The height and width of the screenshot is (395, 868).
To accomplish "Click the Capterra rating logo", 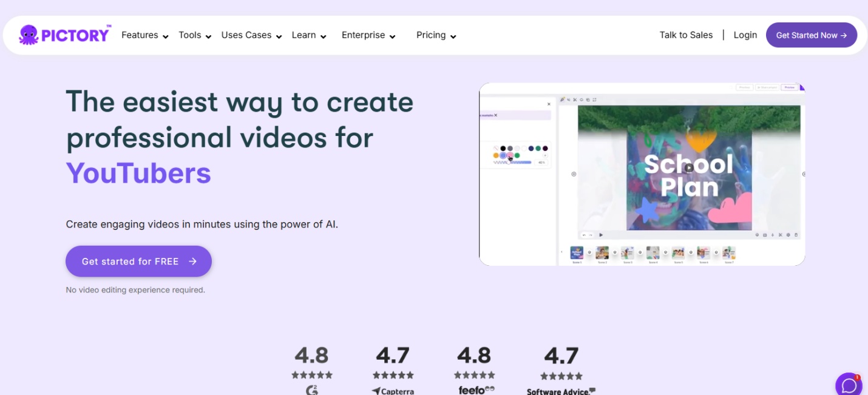I will click(x=393, y=391).
